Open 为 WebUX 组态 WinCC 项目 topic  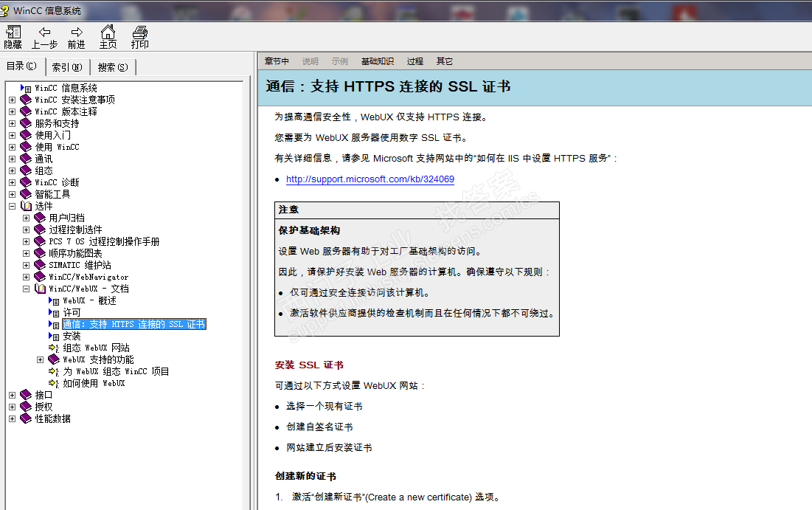[116, 372]
